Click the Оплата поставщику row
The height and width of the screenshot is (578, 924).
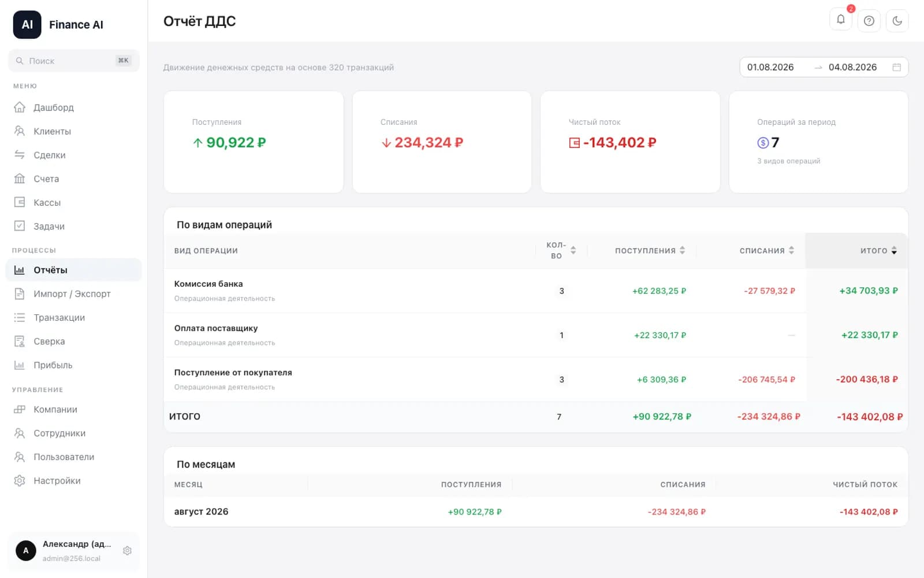(x=536, y=335)
